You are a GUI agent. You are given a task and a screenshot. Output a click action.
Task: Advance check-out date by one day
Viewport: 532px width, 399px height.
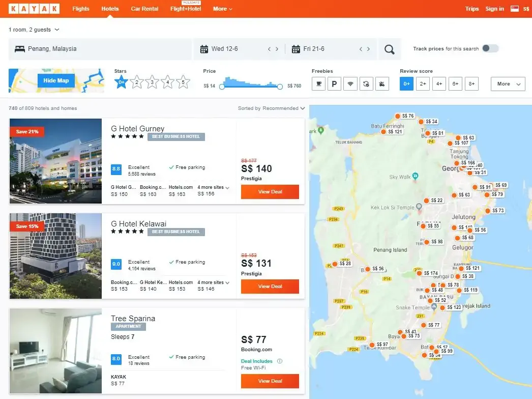368,49
